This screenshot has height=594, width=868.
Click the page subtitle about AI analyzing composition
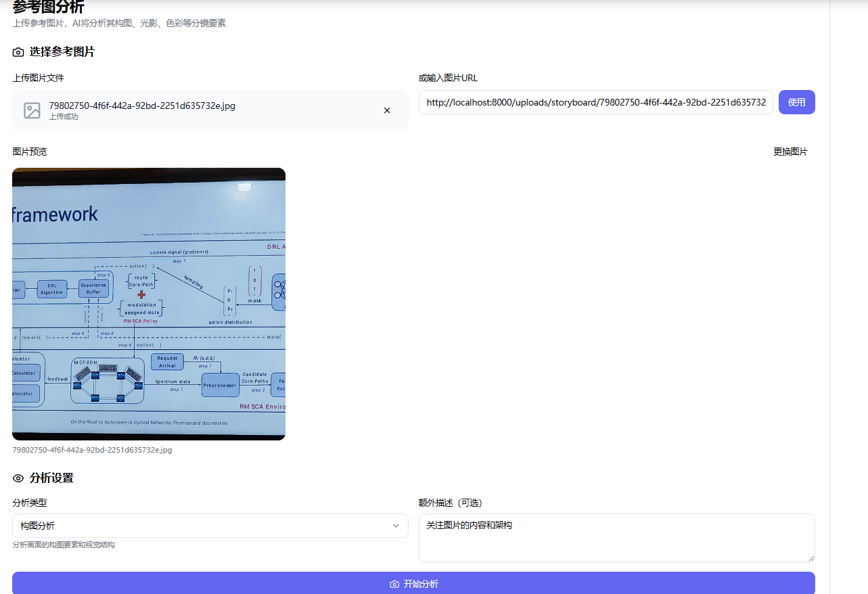click(119, 23)
